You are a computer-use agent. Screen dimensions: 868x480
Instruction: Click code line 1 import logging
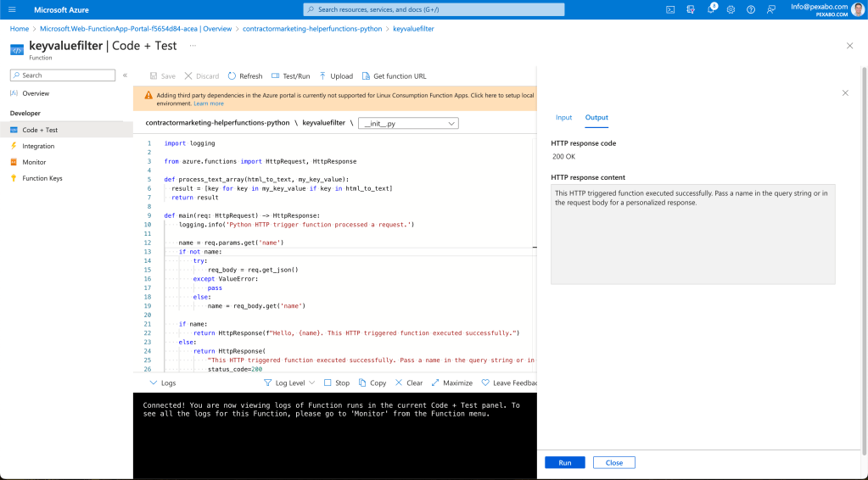point(189,143)
